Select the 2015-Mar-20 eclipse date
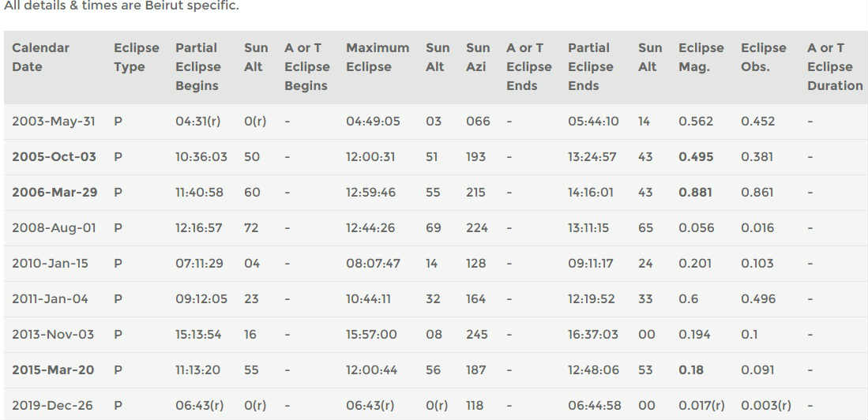 pyautogui.click(x=54, y=369)
